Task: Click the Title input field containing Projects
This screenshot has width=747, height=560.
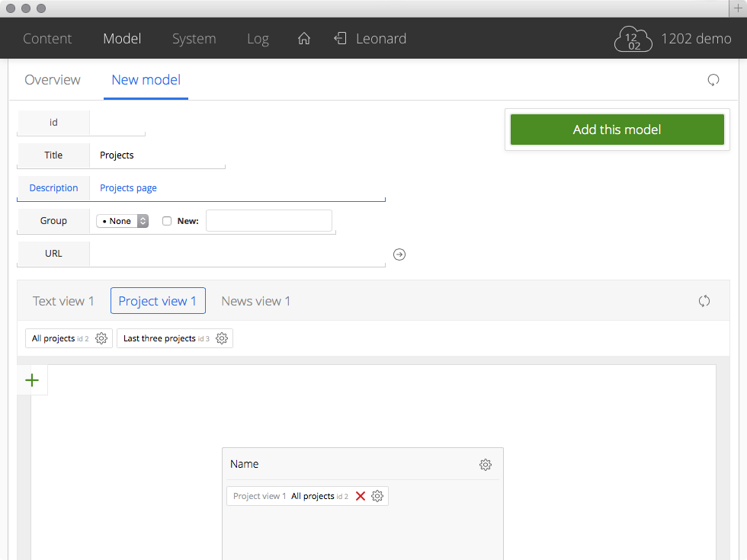Action: coord(157,155)
